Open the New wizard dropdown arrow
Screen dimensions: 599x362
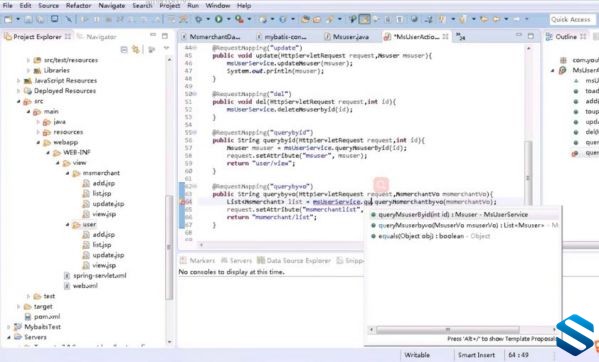click(x=18, y=19)
